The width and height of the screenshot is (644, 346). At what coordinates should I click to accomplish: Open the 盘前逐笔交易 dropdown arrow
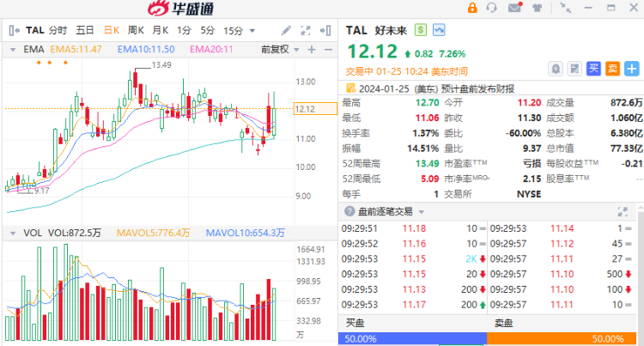coord(421,212)
